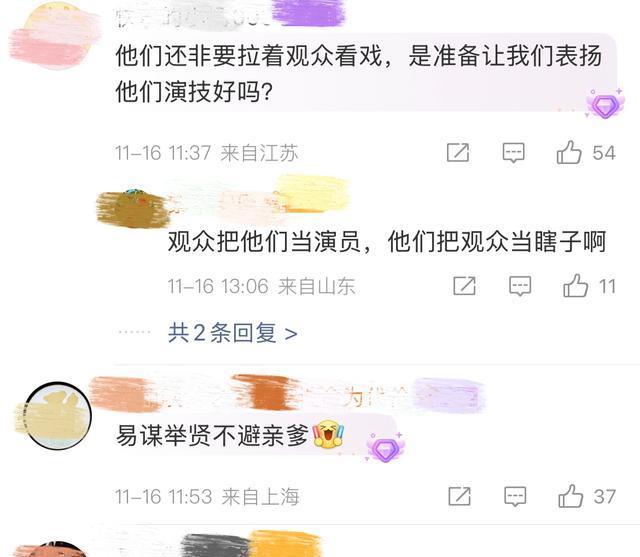This screenshot has width=640, height=557.
Task: Open the username above the 易谋举贤 comment
Action: point(286,393)
